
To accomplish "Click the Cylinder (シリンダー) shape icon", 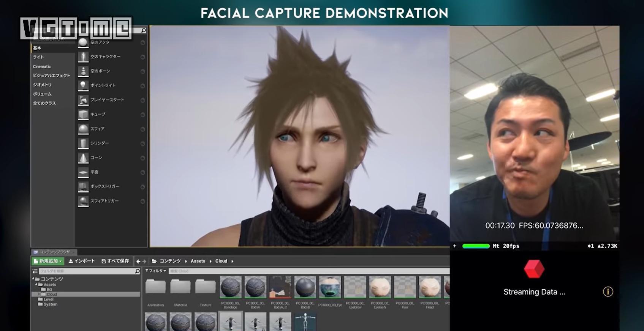I will pos(83,143).
